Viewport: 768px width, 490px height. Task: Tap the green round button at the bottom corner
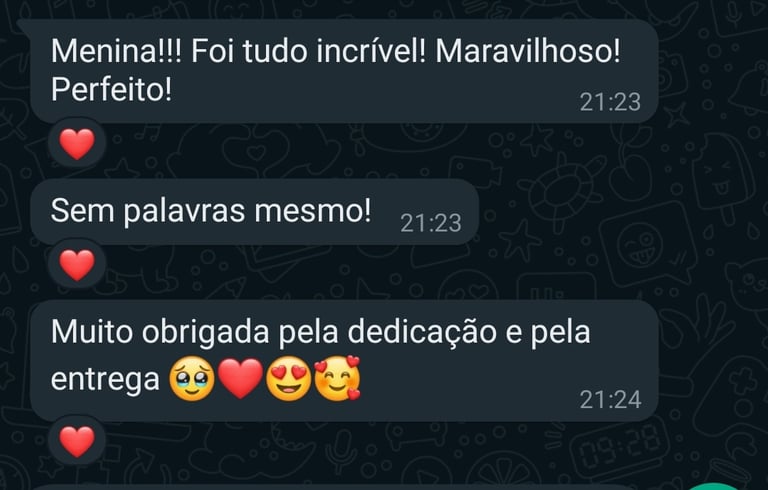[x=715, y=487]
